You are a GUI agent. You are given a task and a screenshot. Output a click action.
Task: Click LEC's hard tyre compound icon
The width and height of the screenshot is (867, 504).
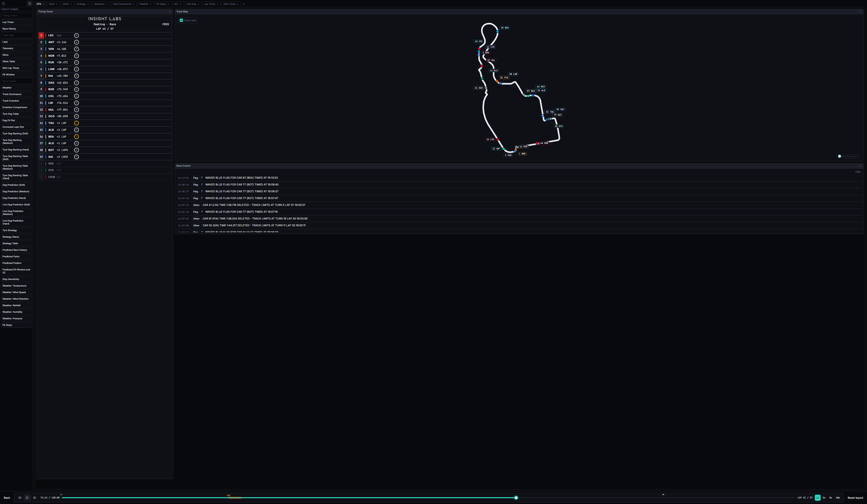76,36
